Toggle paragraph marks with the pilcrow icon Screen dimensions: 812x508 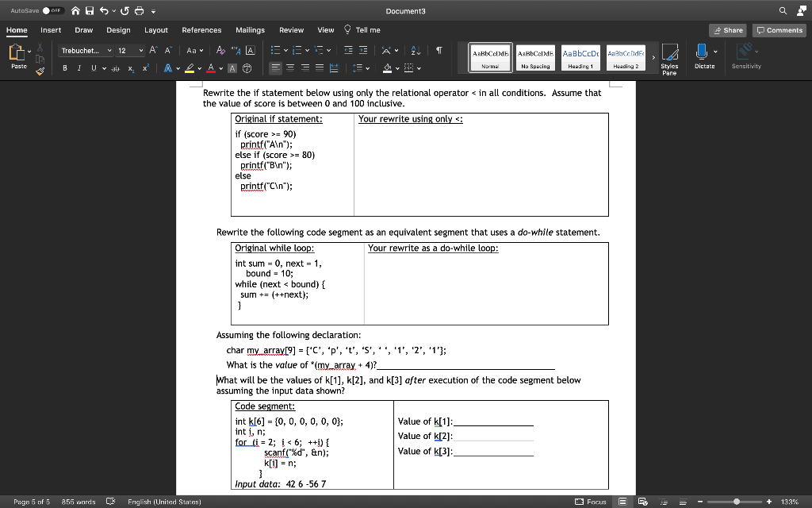coord(439,49)
